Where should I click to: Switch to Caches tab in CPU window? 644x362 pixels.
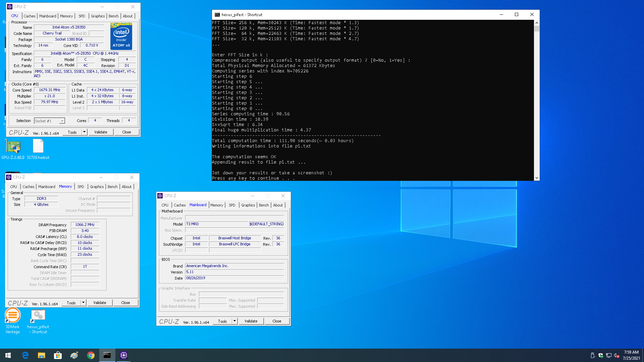(x=30, y=16)
